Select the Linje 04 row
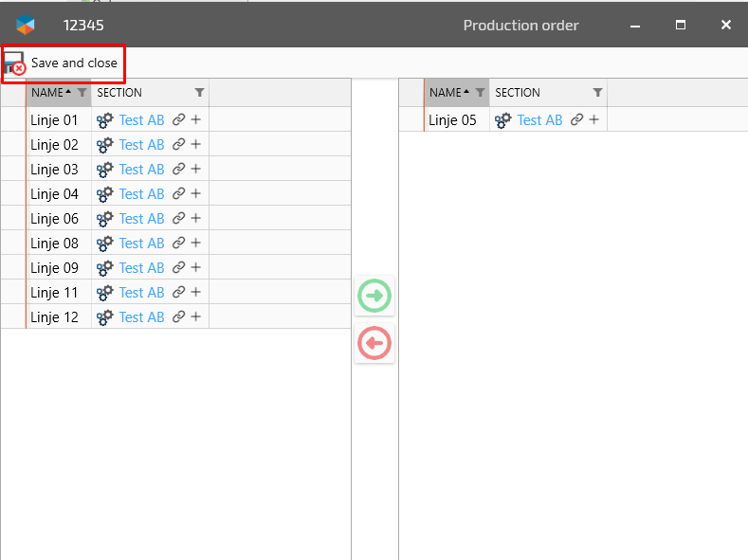The width and height of the screenshot is (748, 560). tap(55, 194)
